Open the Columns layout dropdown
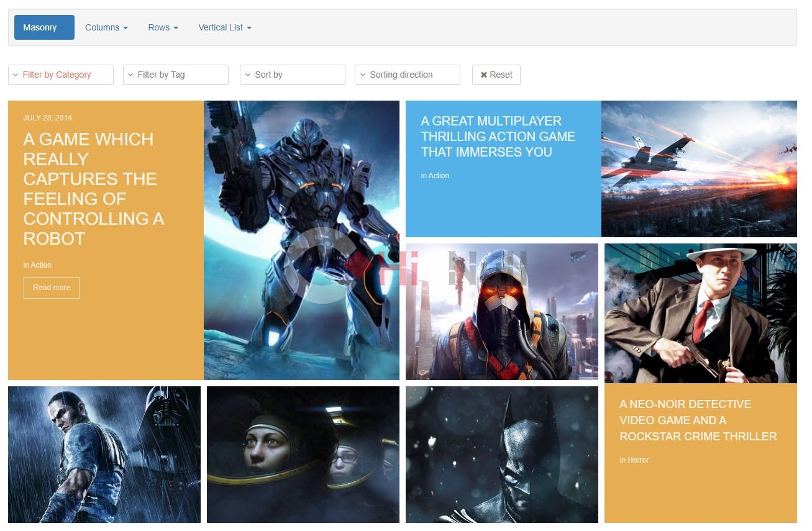The width and height of the screenshot is (812, 531). [106, 27]
